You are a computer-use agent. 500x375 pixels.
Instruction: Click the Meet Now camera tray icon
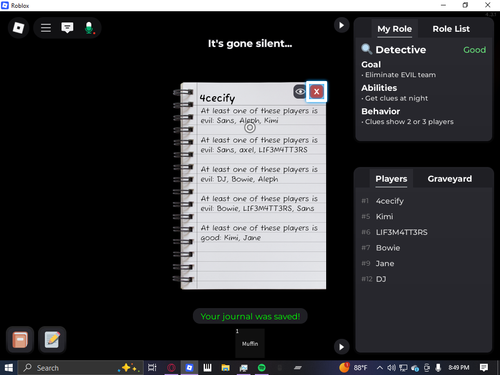427,368
